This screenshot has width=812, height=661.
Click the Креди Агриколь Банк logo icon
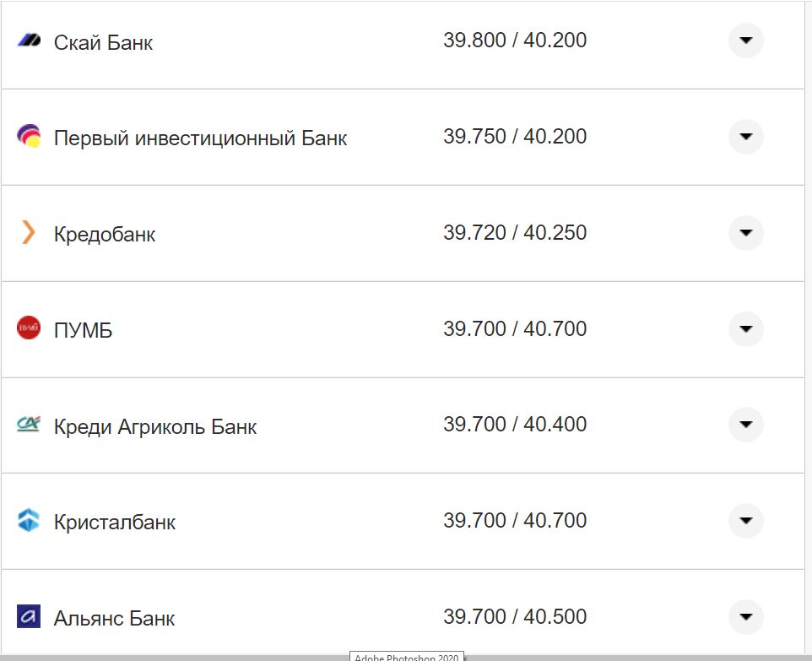click(x=28, y=424)
